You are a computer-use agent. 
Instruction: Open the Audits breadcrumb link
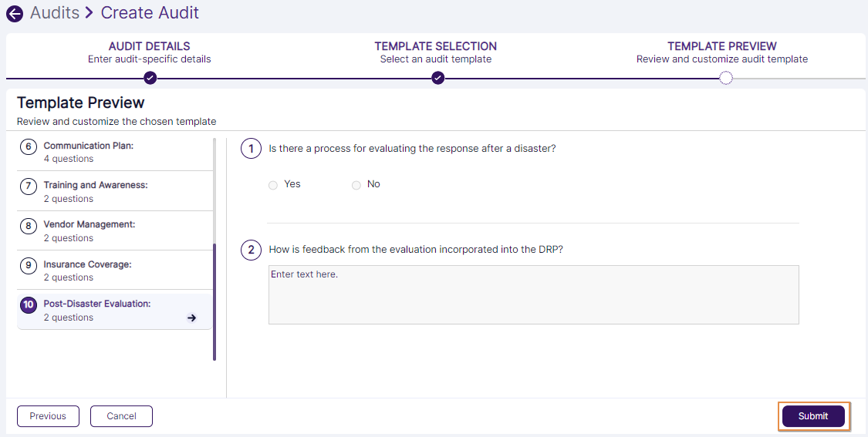pyautogui.click(x=55, y=13)
